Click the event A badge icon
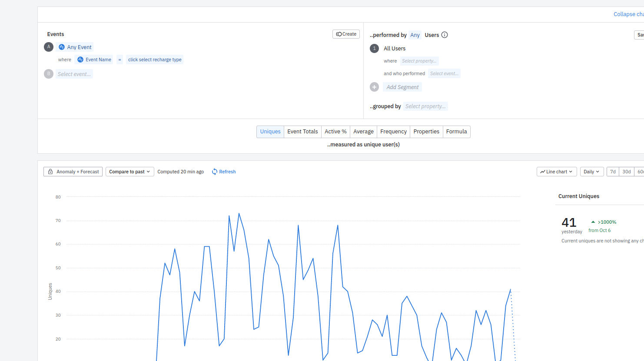The width and height of the screenshot is (644, 361). 49,47
